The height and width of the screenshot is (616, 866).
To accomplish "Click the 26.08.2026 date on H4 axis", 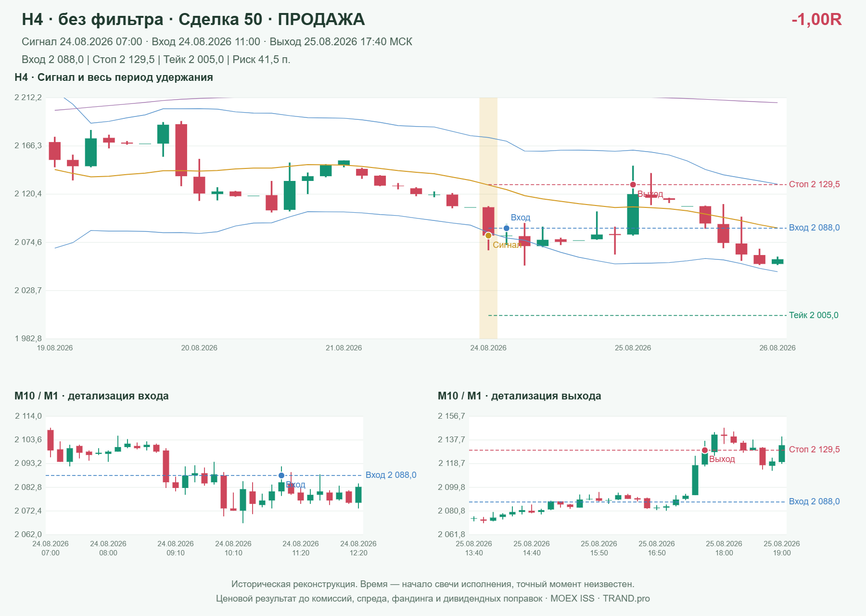I will (x=777, y=348).
